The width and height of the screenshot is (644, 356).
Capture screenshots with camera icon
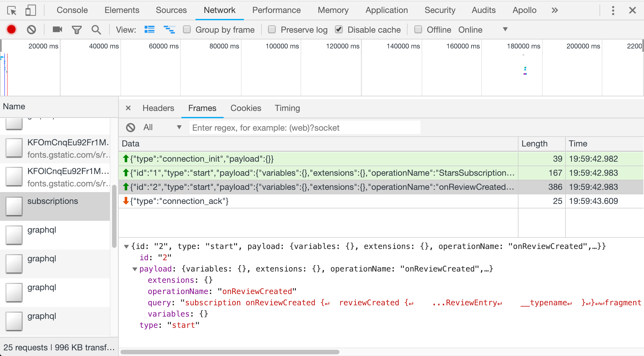[x=57, y=29]
